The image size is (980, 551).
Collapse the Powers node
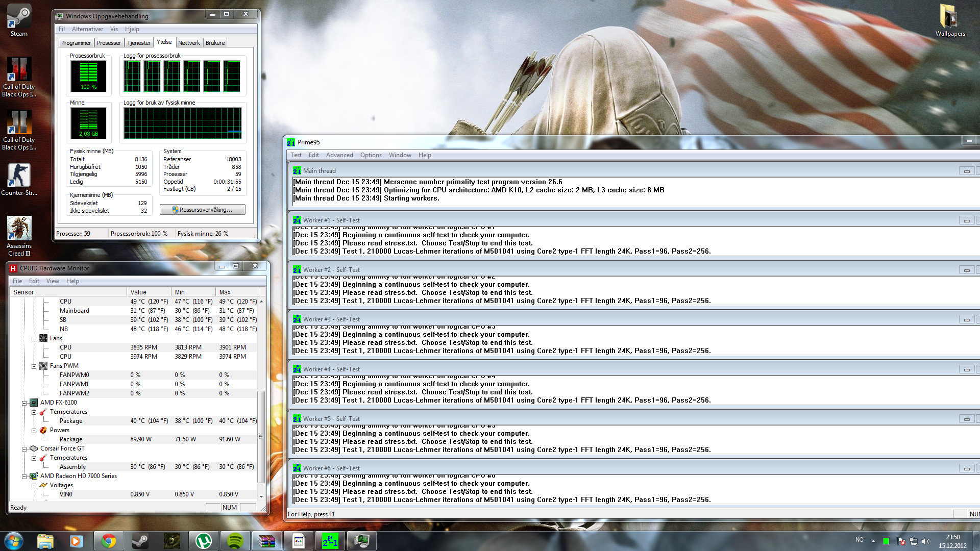(x=34, y=431)
